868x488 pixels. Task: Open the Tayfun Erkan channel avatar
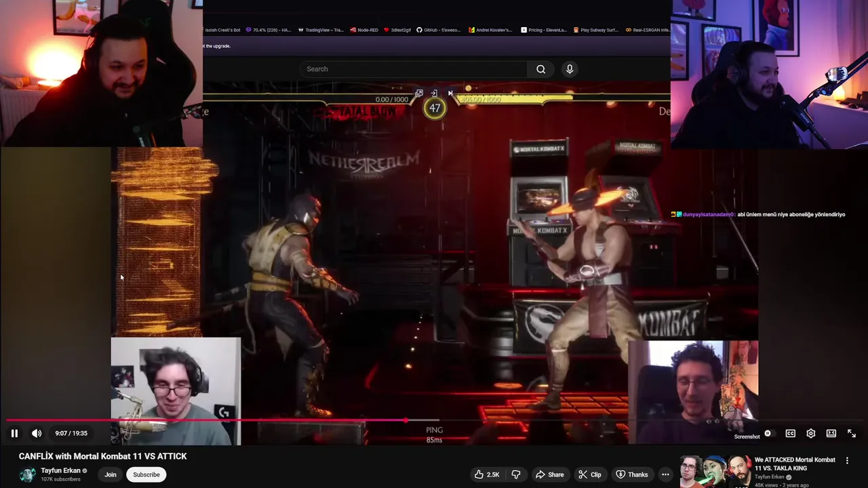[x=27, y=474]
